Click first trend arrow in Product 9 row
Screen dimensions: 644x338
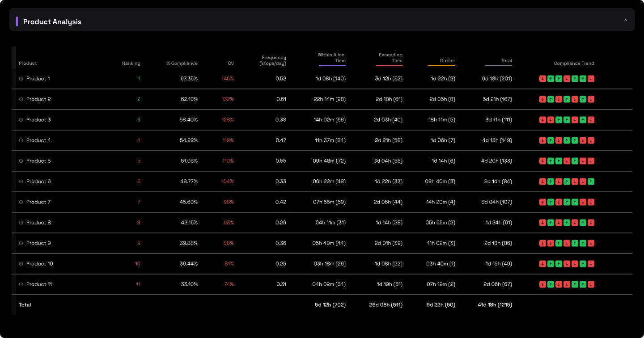[542, 243]
